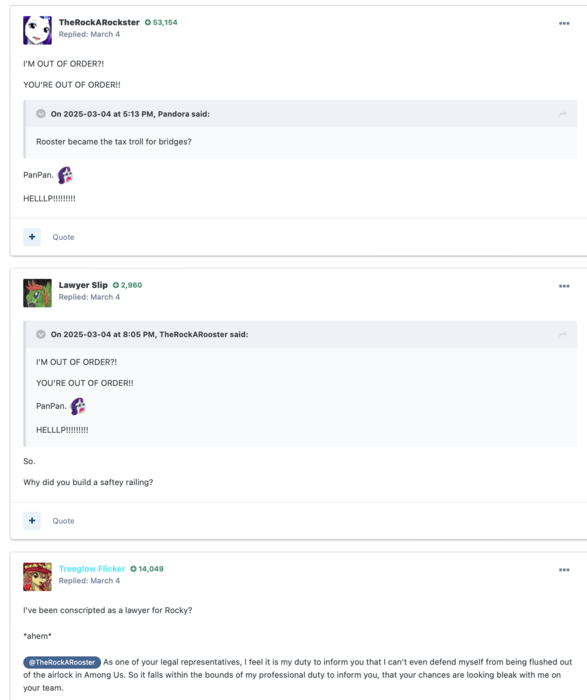Screen dimensions: 587x700
Task: Open options menu on Lawyer Slip's post
Action: (564, 286)
